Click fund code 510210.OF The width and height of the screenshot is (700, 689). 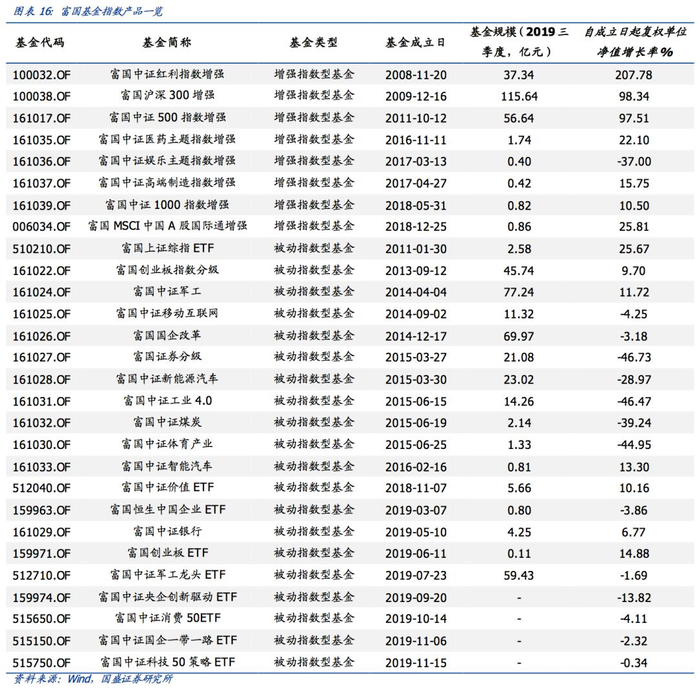tap(42, 249)
